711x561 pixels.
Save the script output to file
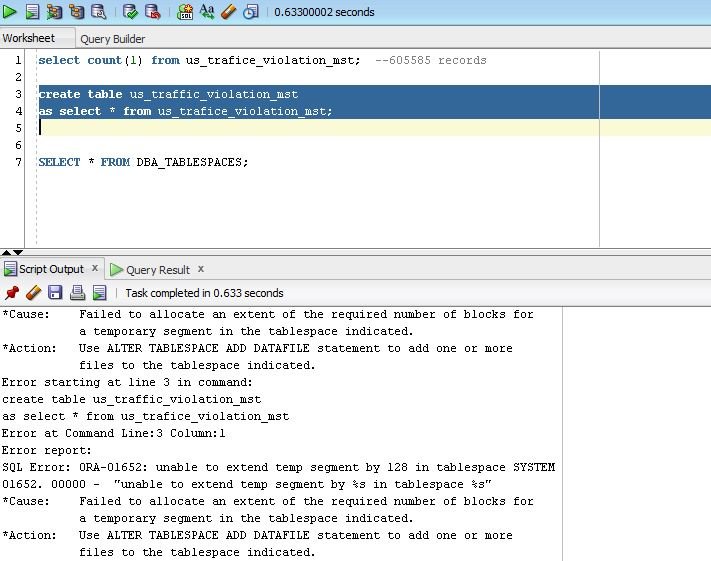[55, 293]
